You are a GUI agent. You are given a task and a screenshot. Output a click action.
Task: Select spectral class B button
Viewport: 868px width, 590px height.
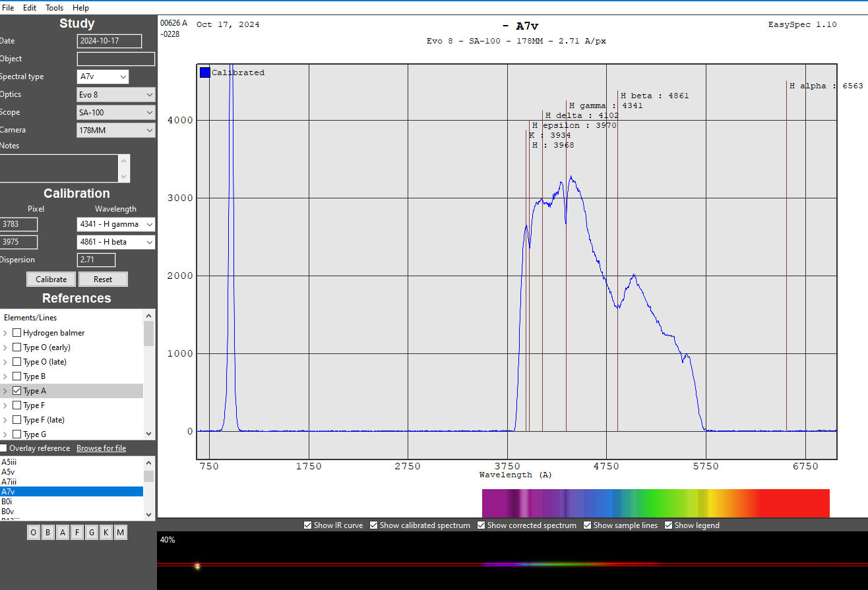click(x=48, y=533)
